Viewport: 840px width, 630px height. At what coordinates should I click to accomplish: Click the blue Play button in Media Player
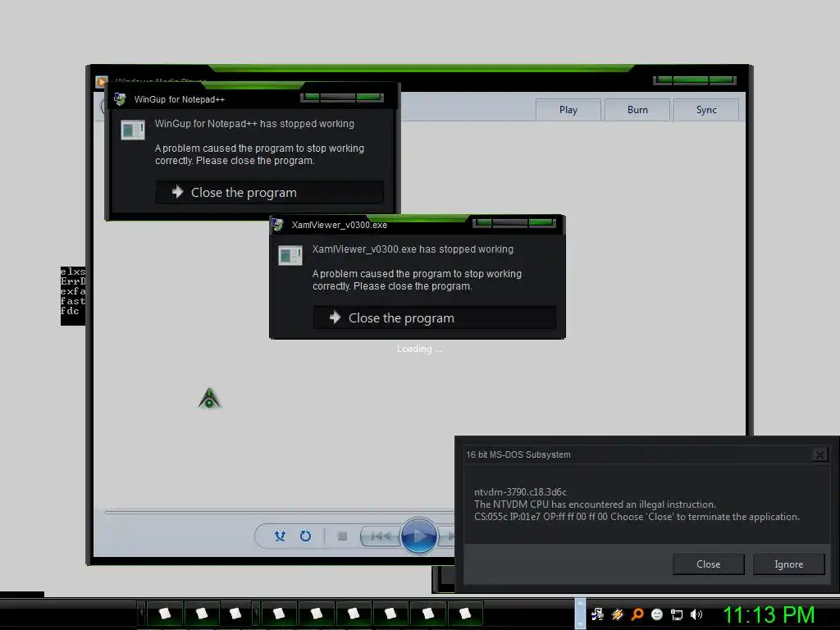418,535
